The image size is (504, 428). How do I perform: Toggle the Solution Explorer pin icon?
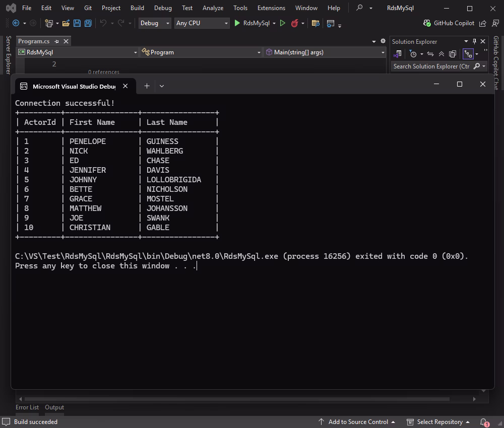point(474,41)
